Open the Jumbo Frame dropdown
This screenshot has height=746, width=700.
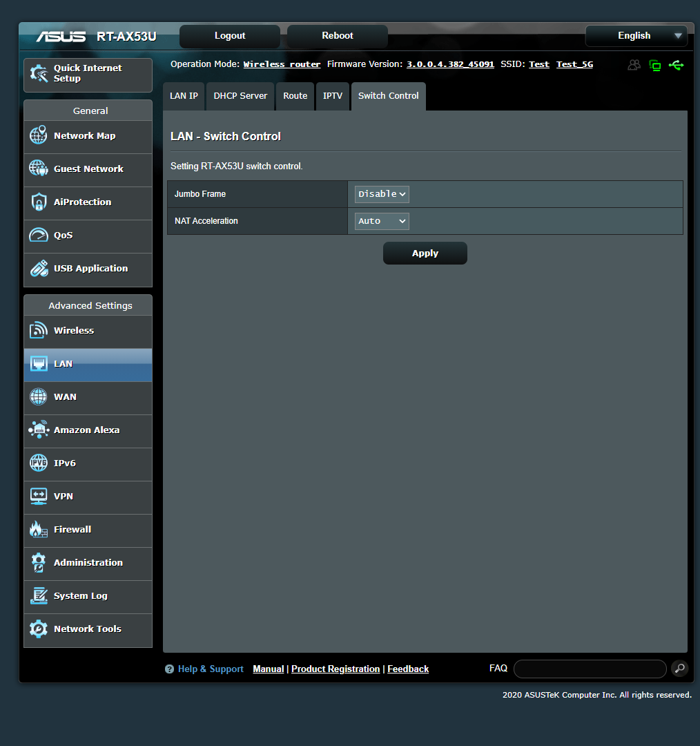[382, 194]
